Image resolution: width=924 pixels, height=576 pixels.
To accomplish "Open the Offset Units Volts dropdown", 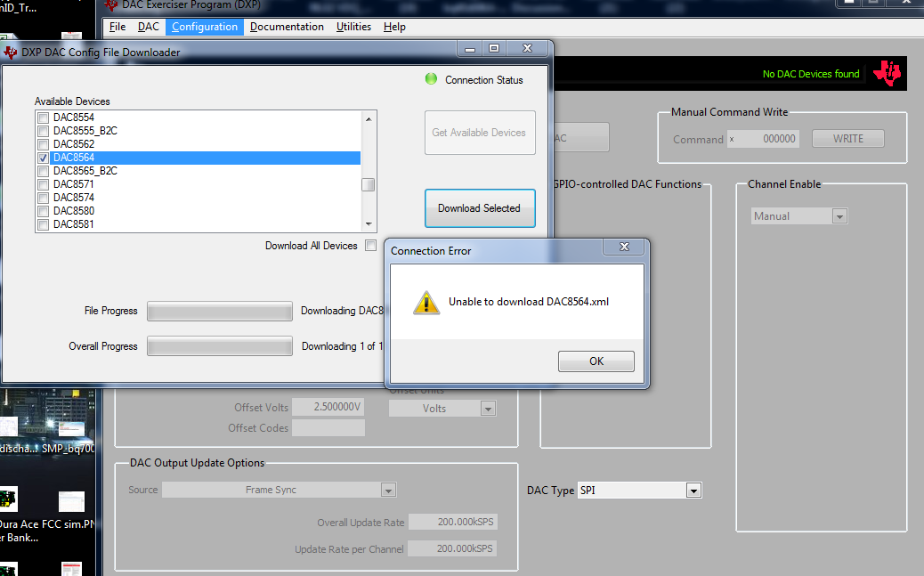I will coord(488,409).
